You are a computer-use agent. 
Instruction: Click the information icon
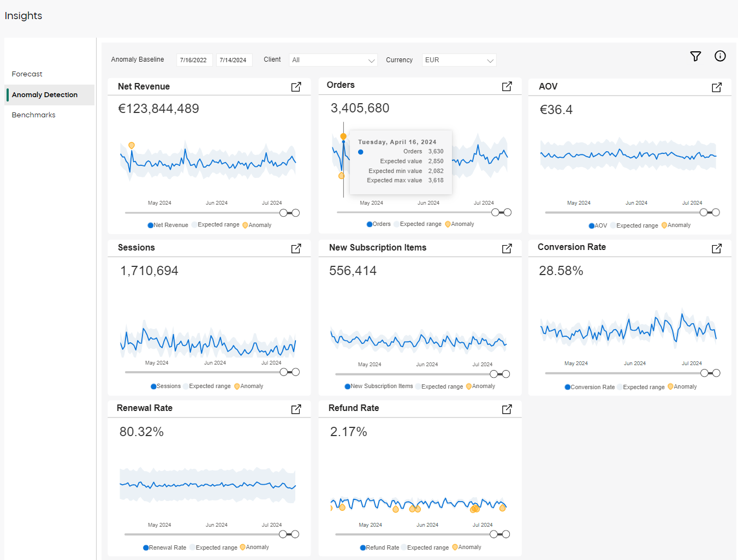720,56
